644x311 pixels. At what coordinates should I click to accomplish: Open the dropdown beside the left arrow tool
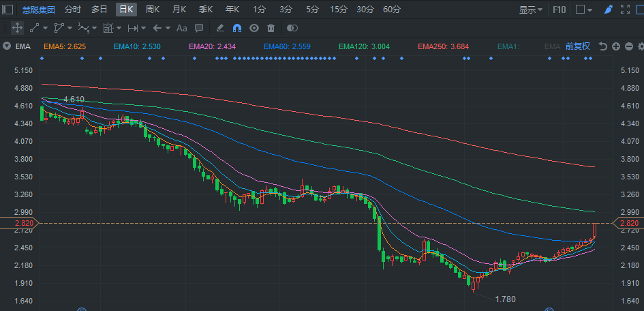tap(168, 28)
